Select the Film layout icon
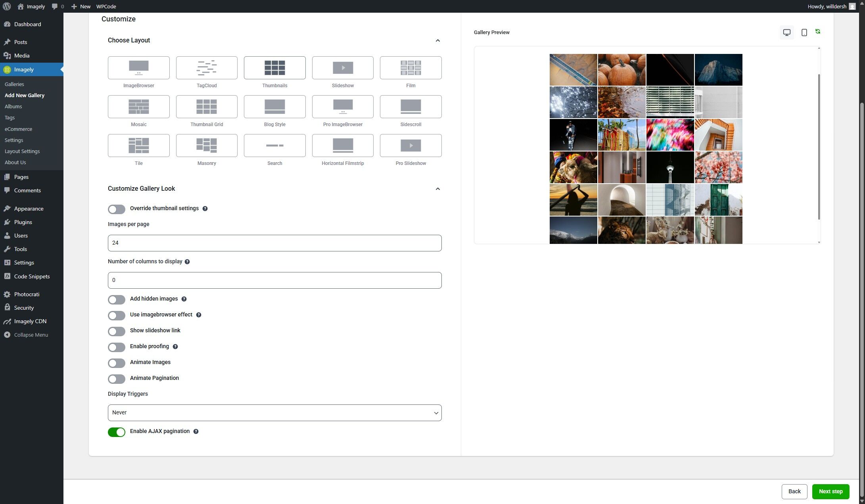This screenshot has height=504, width=865. pos(410,68)
